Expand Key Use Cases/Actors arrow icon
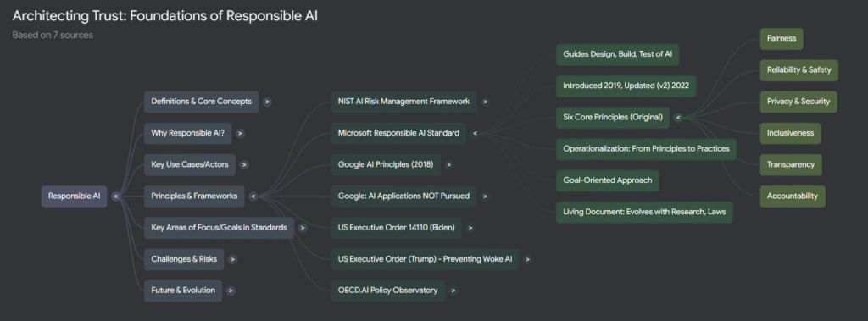Screen dimensions: 868x321 244,165
